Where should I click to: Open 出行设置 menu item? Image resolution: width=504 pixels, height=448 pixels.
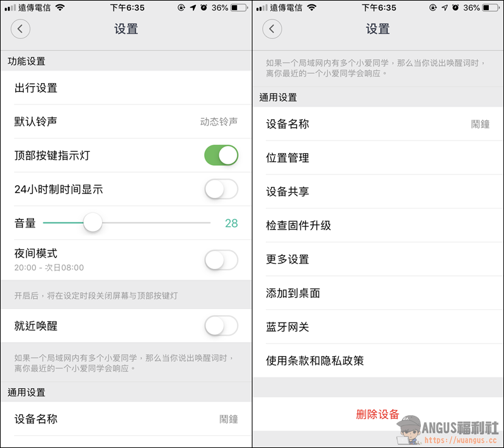[x=126, y=88]
